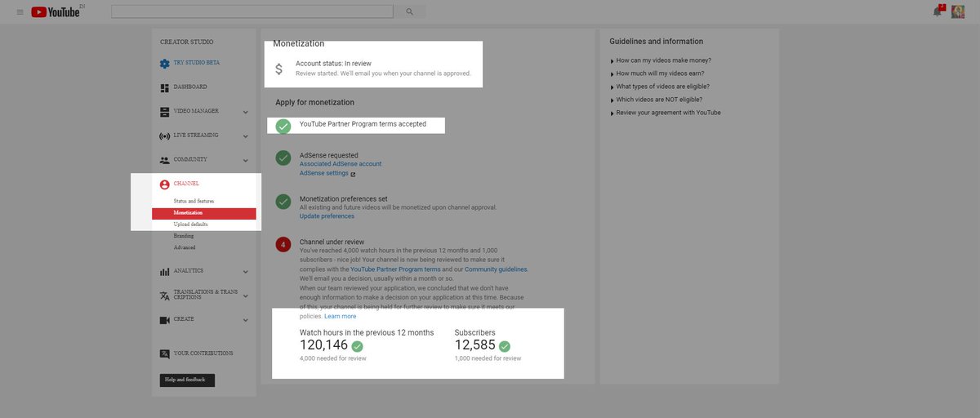Screen dimensions: 980x418
Task: Expand the Community section chevron
Action: tap(245, 161)
